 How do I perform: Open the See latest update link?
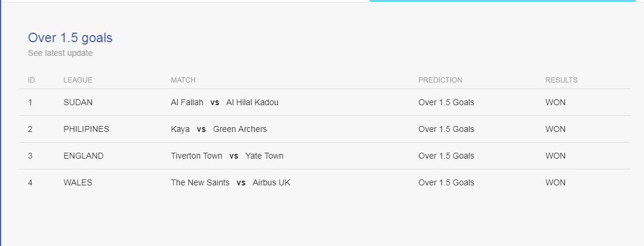[x=60, y=53]
